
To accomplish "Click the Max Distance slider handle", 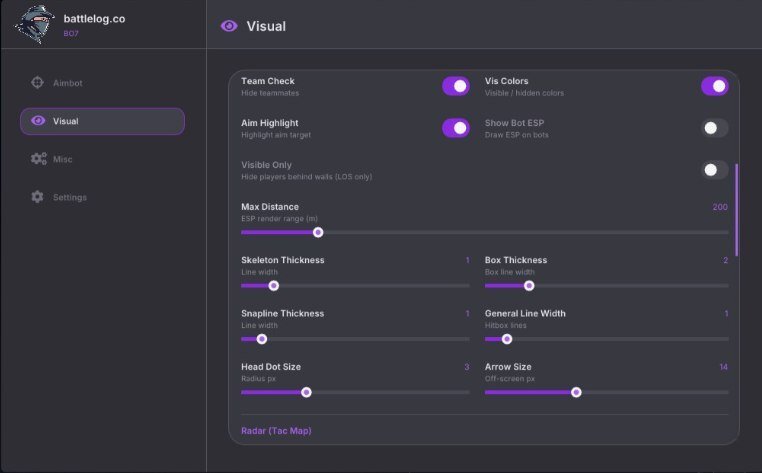I will pyautogui.click(x=318, y=232).
